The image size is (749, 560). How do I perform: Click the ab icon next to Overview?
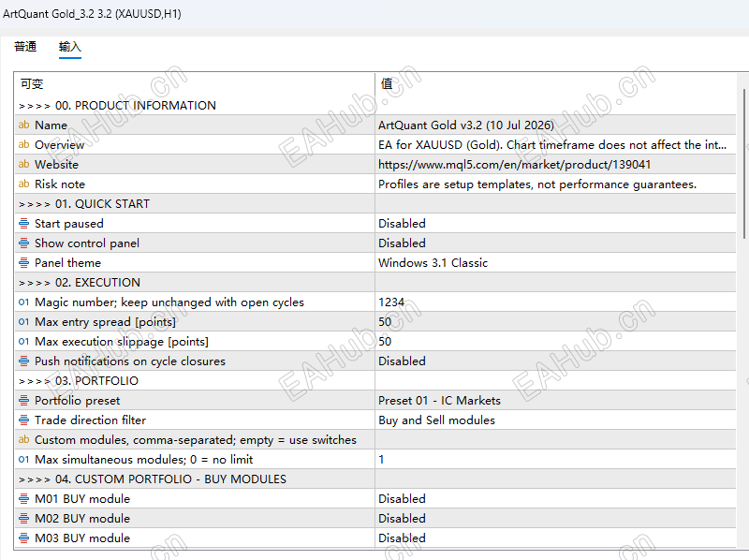[x=24, y=145]
